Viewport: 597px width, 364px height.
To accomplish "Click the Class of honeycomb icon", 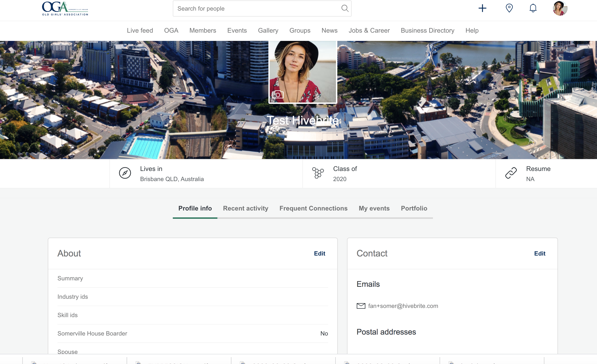I will (x=318, y=173).
